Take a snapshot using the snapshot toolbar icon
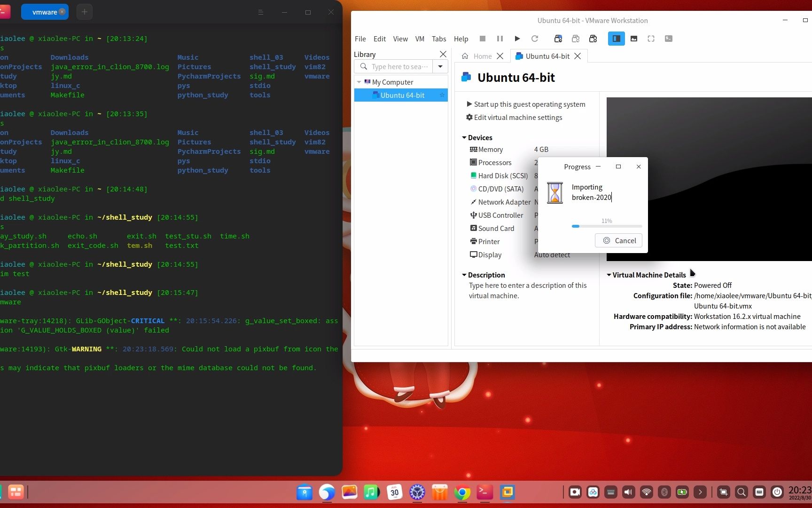Image resolution: width=812 pixels, height=508 pixels. pos(558,39)
